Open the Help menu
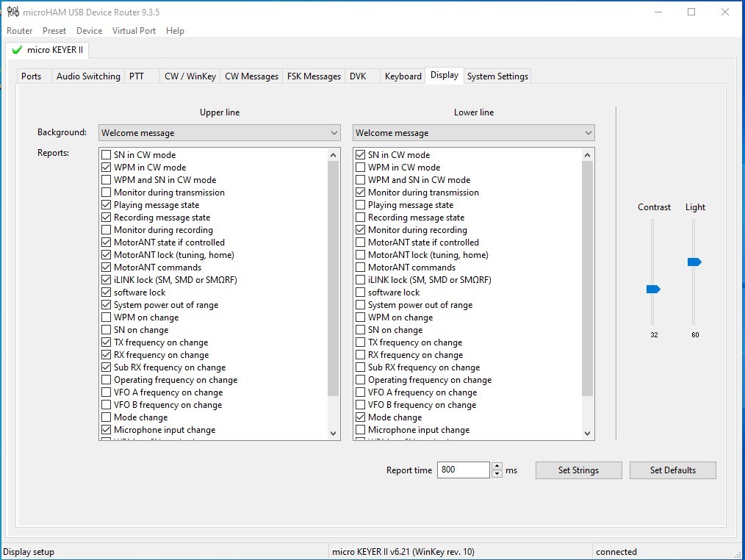Viewport: 745px width, 560px height. pos(175,31)
